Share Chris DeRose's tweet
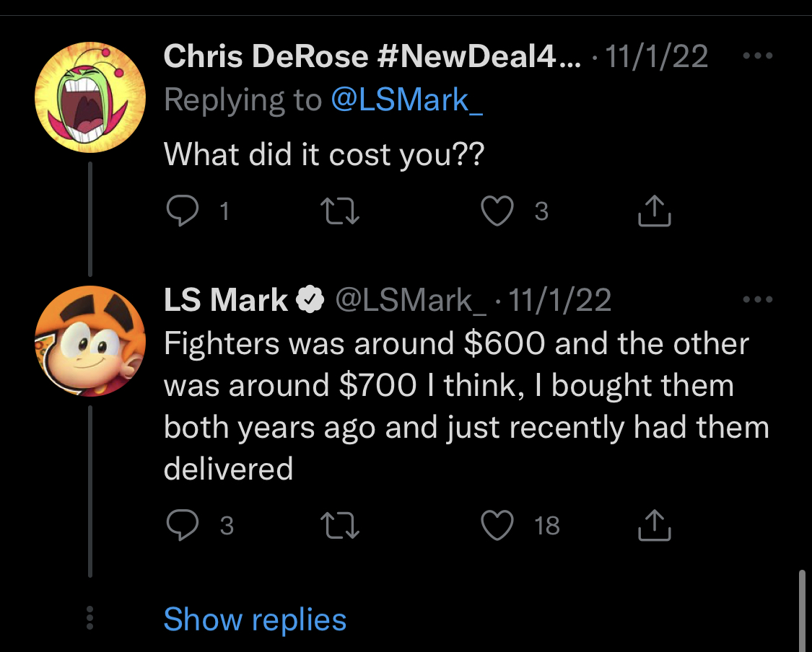Screen dimensions: 812x652 coord(655,211)
